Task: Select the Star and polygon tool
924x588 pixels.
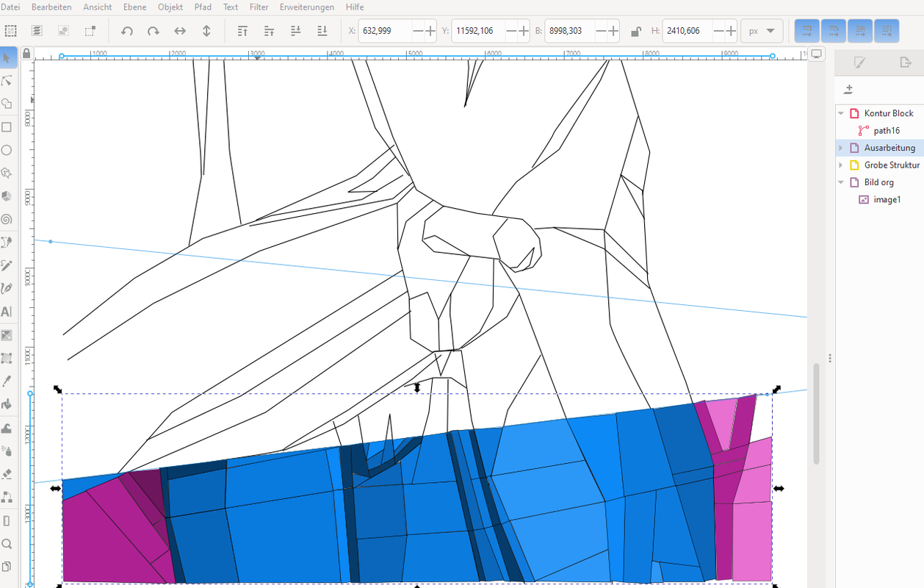Action: [x=7, y=173]
